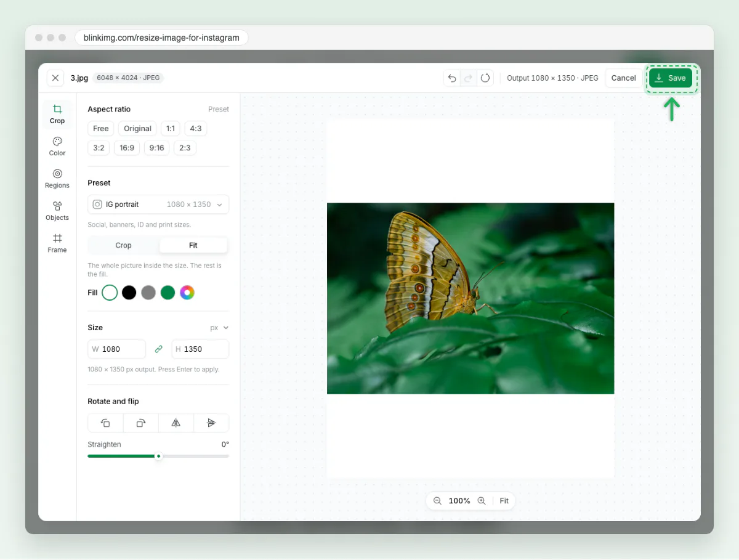This screenshot has height=560, width=739.
Task: Choose gray fill color
Action: click(x=148, y=293)
